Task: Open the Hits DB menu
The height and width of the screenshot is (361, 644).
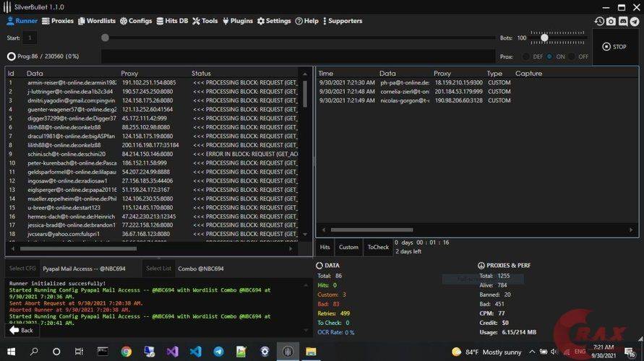Action: tap(172, 21)
